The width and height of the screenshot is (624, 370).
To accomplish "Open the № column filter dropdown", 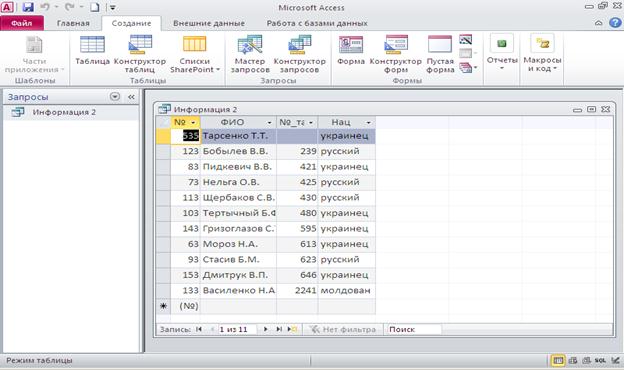I will tap(193, 123).
